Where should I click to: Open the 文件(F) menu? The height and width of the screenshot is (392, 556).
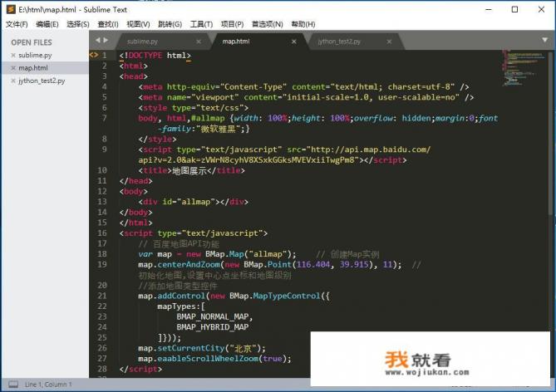click(x=17, y=24)
